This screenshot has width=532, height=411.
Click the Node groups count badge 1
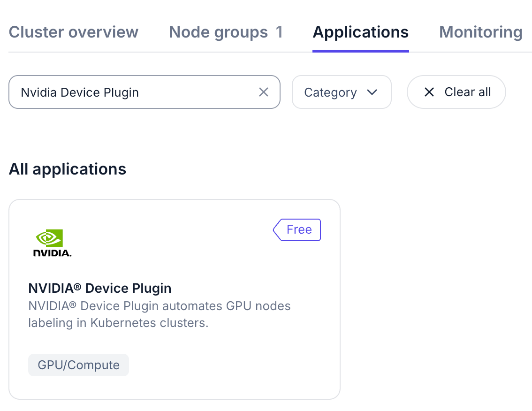click(x=279, y=32)
